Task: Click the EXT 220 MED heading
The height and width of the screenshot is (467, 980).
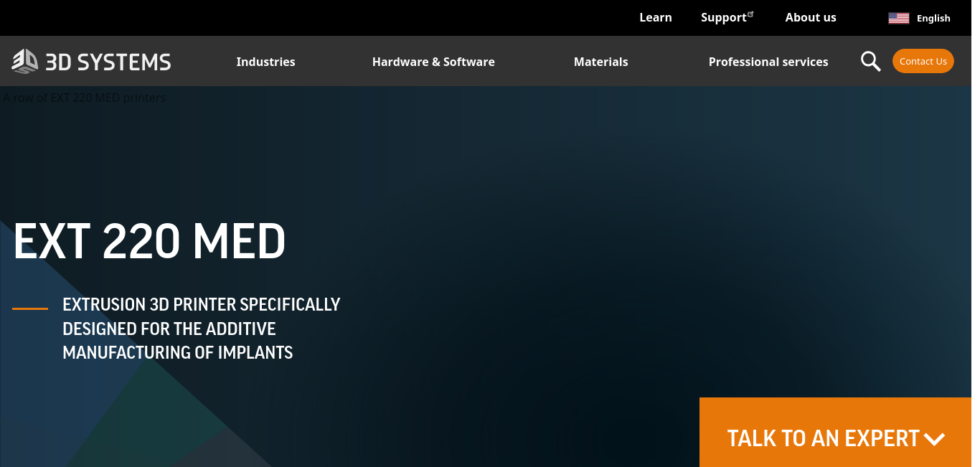Action: click(x=149, y=241)
